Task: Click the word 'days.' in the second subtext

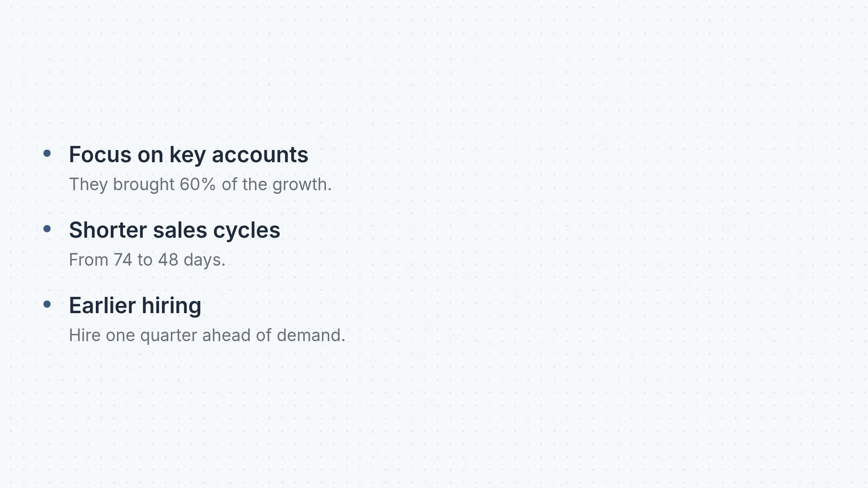Action: (204, 261)
